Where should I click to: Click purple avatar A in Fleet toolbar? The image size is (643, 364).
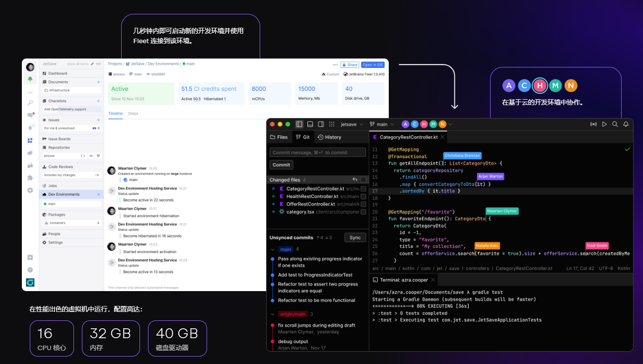click(405, 124)
